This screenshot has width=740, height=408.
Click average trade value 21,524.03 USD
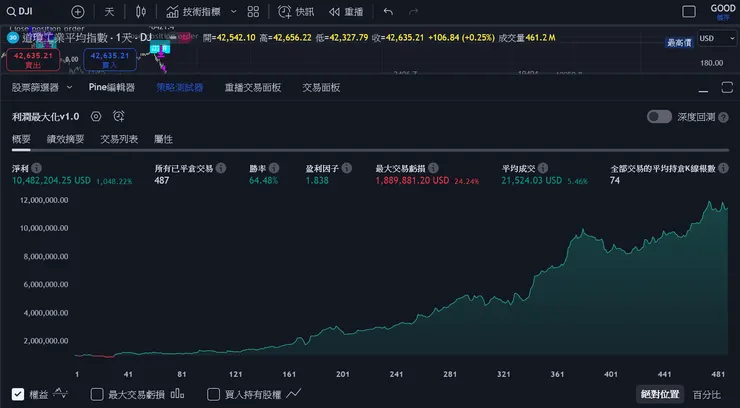531,181
